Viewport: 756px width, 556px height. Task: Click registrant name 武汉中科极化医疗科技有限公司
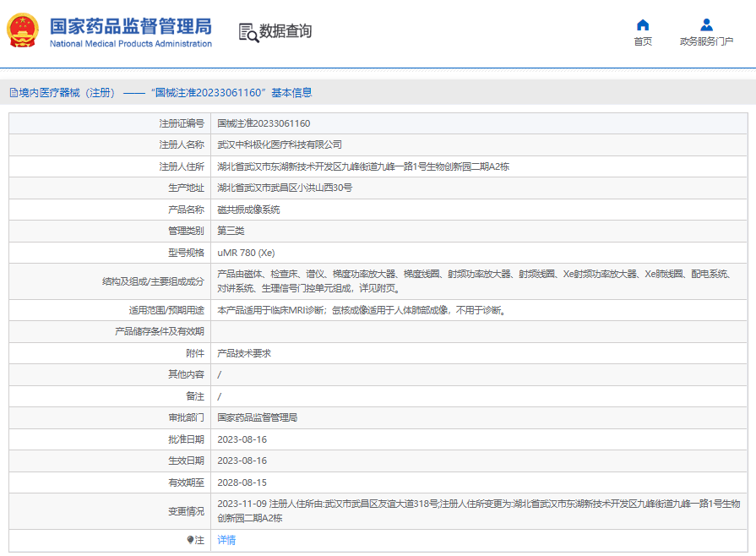tap(280, 144)
